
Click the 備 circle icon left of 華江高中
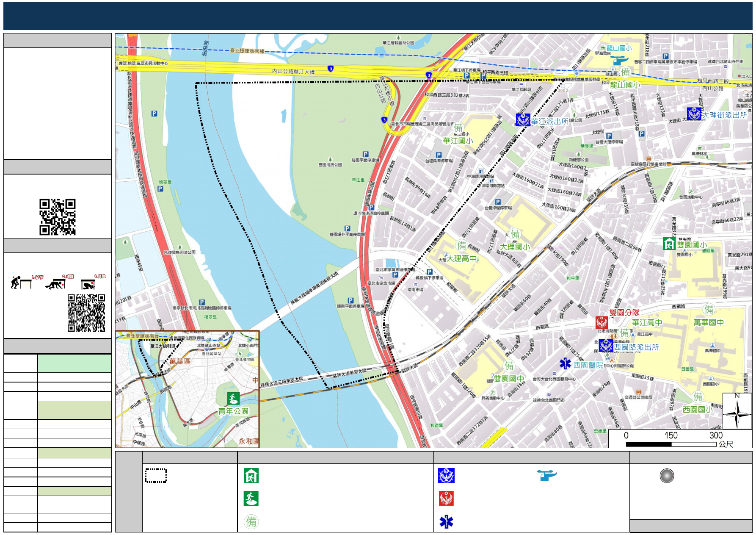625,333
